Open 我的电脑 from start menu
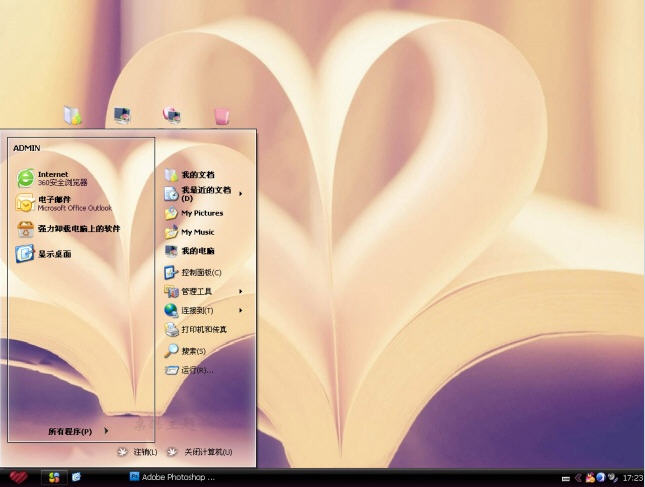 click(196, 251)
